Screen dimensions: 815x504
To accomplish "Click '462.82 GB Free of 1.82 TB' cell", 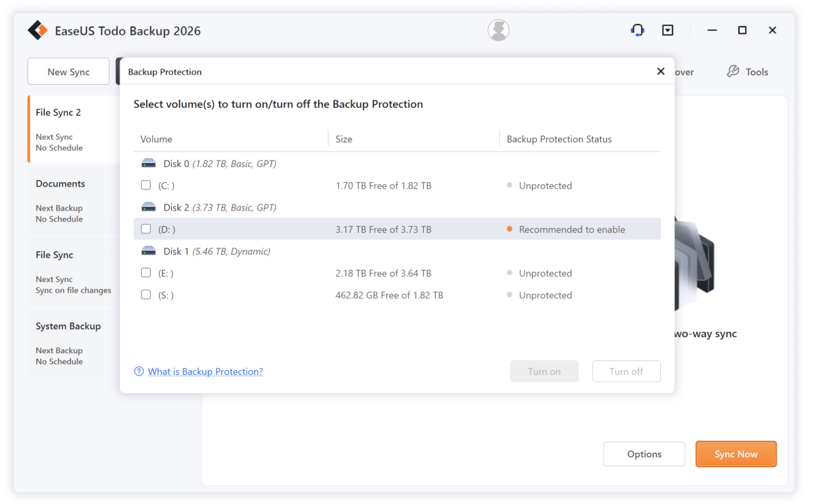I will click(x=389, y=295).
